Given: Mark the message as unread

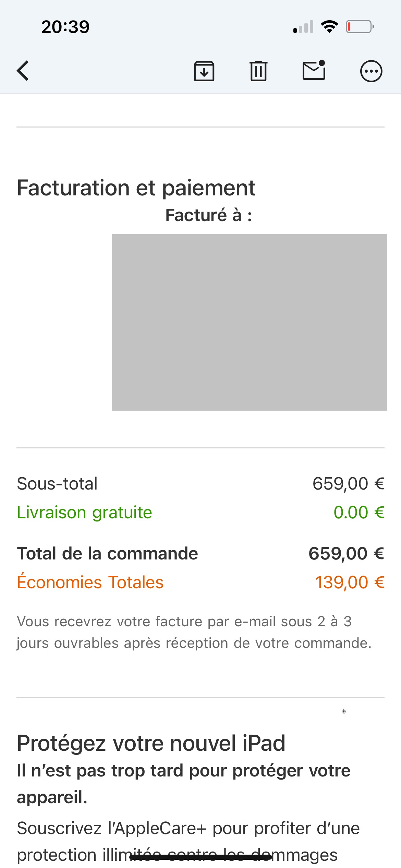Looking at the screenshot, I should pos(314,70).
